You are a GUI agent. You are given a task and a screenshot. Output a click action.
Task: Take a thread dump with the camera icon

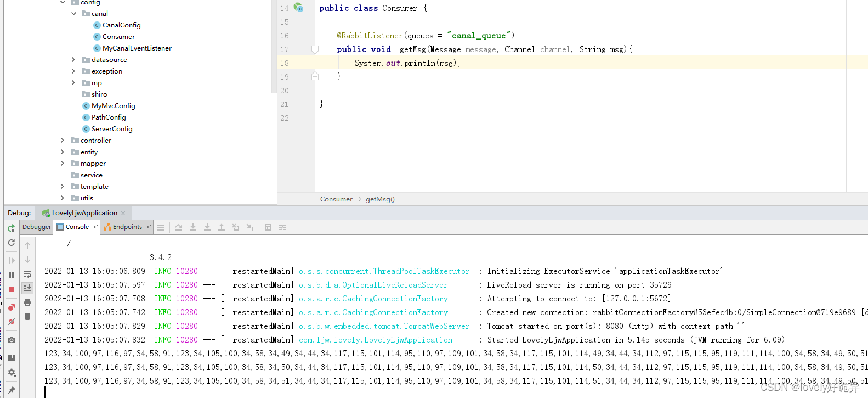(12, 340)
